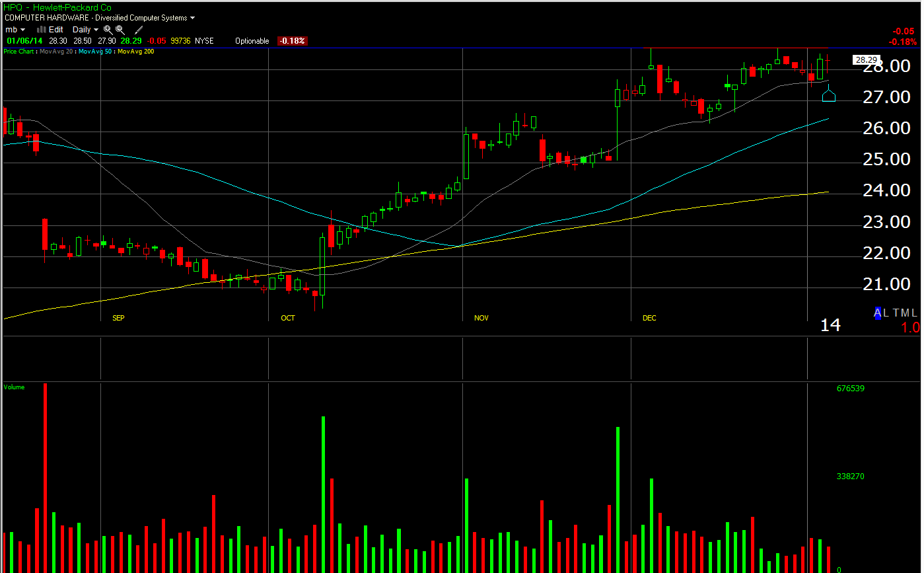Screen dimensions: 924x573
Task: Open the mb template dropdown
Action: (x=15, y=30)
